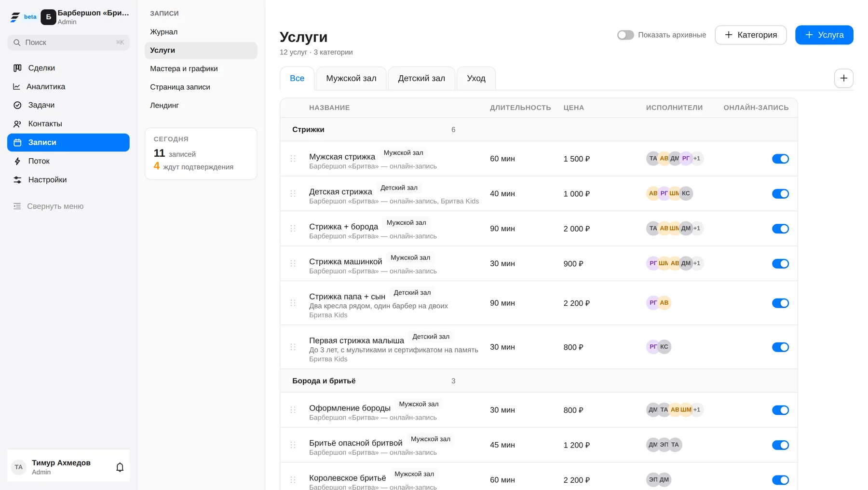Toggle online booking for Стрижка папа + сын
Screen dimensions: 868x490
pos(780,303)
